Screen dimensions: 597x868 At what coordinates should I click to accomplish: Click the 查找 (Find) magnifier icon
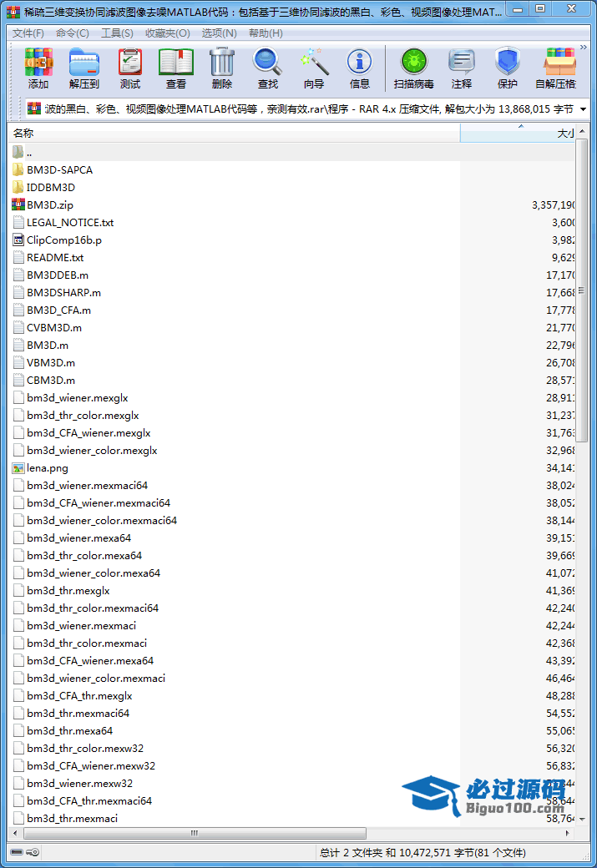268,68
